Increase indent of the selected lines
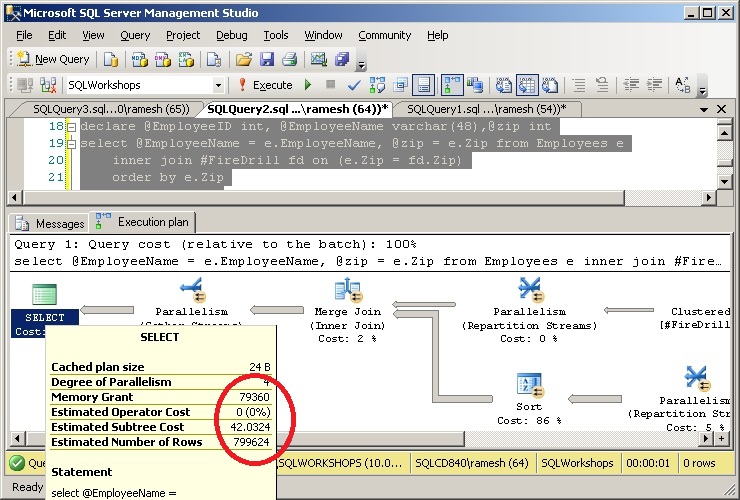740x500 pixels. tap(654, 85)
